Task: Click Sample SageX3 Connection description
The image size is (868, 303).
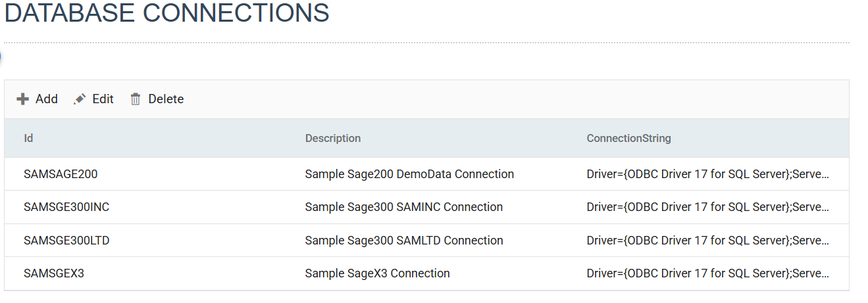Action: tap(378, 273)
